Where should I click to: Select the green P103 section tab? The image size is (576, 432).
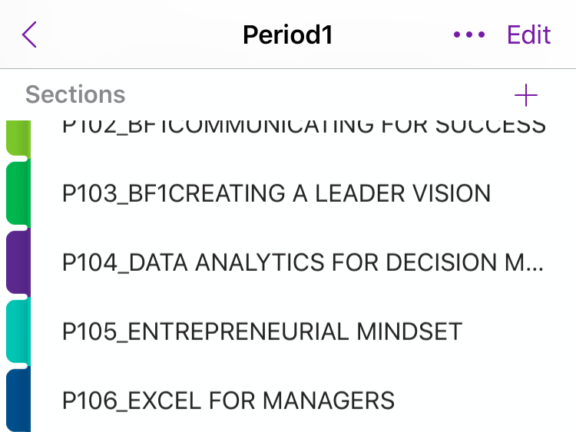click(x=18, y=193)
